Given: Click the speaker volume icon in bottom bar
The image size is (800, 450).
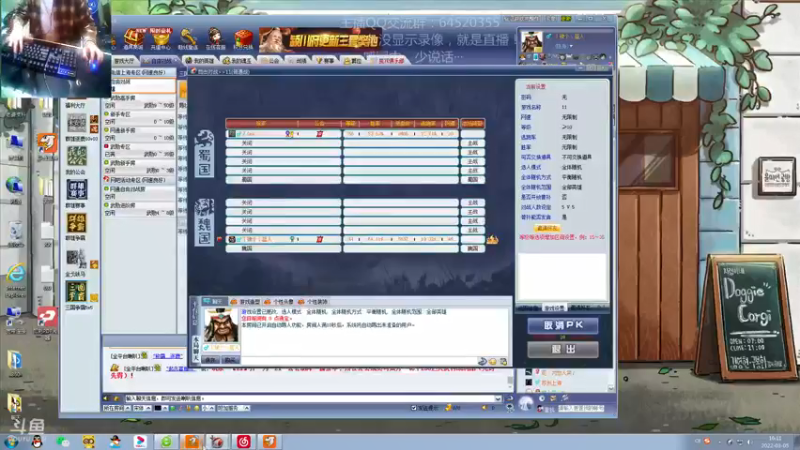Looking at the screenshot, I should tap(484, 408).
